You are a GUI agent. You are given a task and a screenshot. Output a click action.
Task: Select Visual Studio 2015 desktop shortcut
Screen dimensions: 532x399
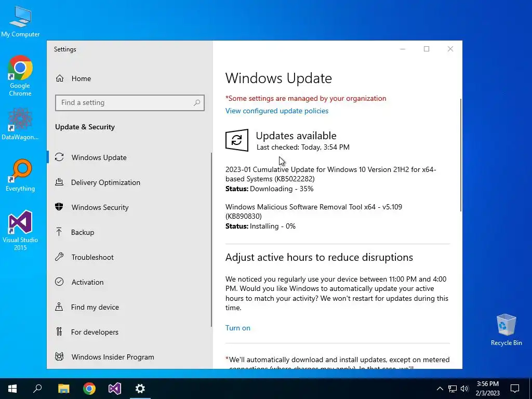point(20,231)
